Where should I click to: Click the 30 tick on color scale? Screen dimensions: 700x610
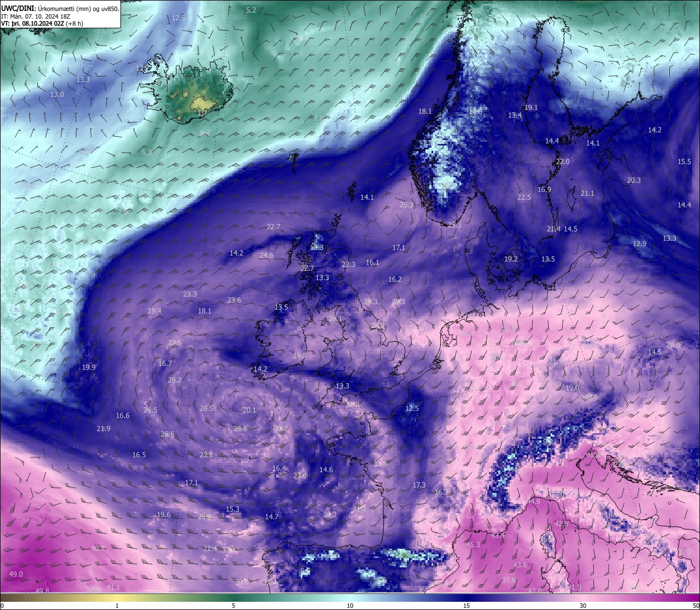pos(583,606)
